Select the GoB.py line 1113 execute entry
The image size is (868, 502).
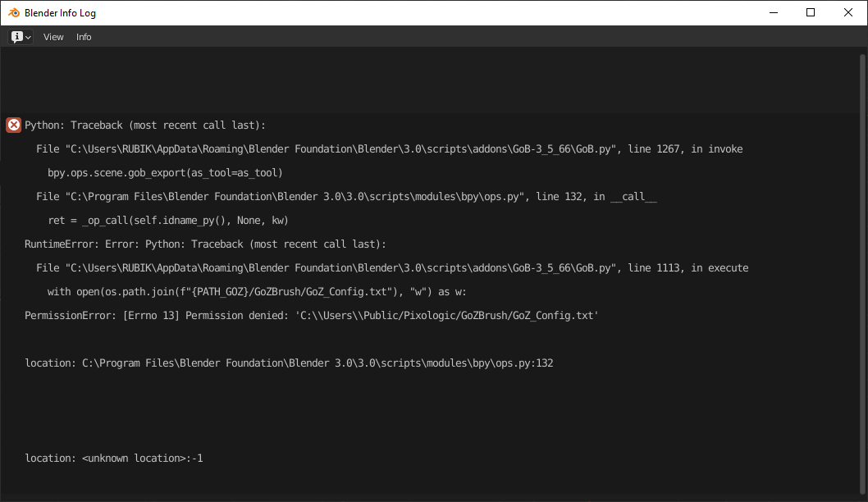click(x=392, y=268)
